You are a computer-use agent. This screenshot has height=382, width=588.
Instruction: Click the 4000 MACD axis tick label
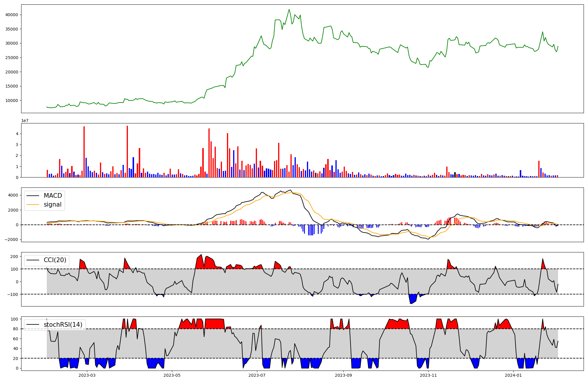pyautogui.click(x=14, y=195)
